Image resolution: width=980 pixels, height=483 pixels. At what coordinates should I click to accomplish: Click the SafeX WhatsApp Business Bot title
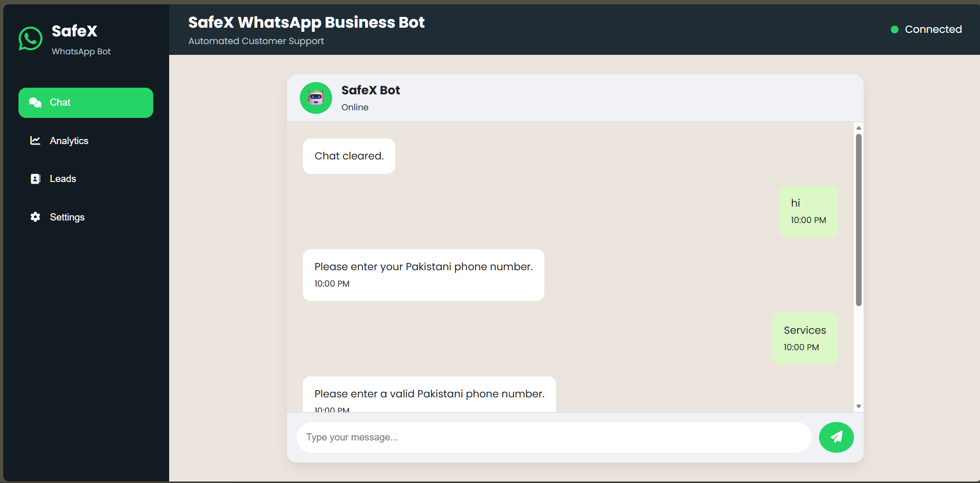[x=307, y=23]
